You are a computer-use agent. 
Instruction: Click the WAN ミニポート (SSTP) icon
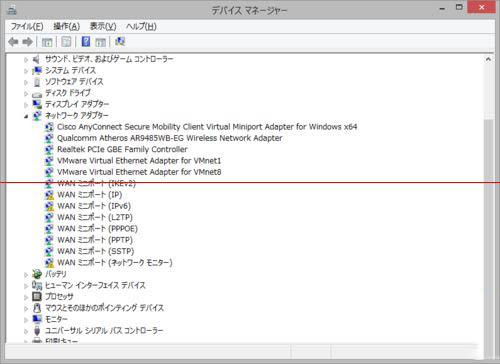point(49,251)
